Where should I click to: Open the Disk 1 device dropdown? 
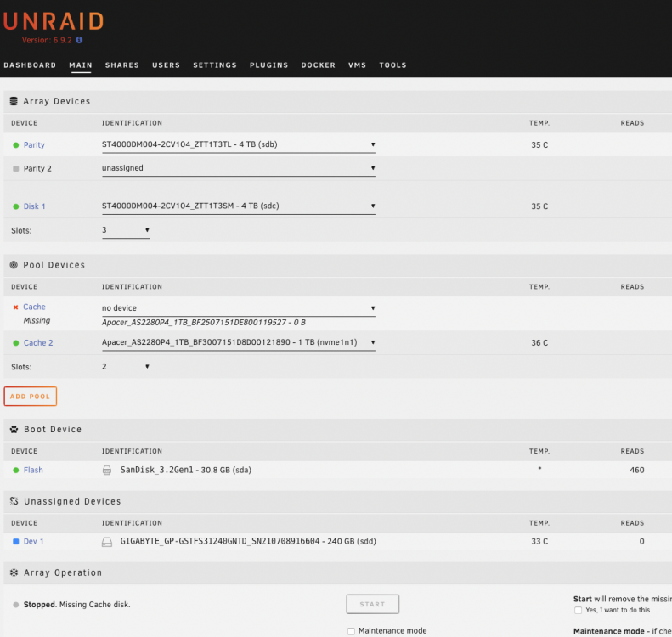pyautogui.click(x=238, y=206)
